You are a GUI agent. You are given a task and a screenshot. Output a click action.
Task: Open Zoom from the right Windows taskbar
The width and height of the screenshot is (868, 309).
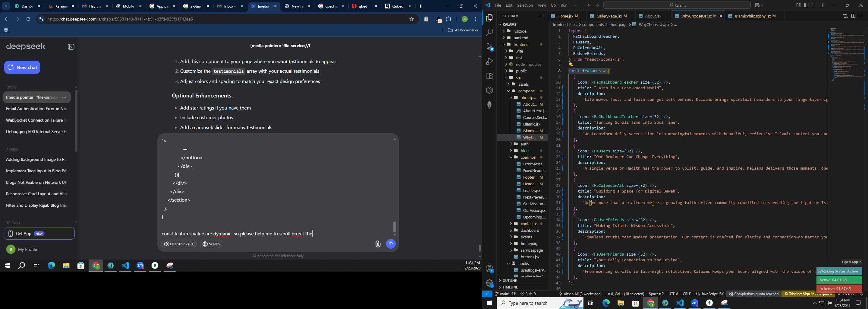click(695, 303)
